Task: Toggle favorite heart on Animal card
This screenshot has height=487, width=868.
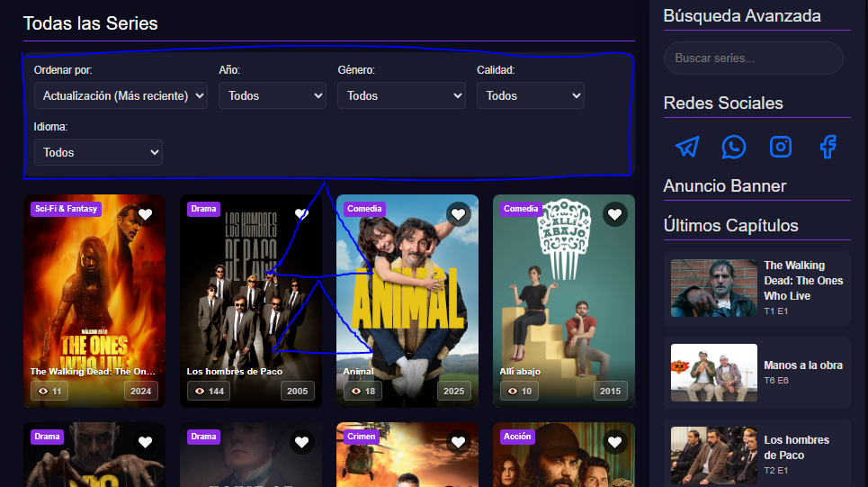Action: pyautogui.click(x=459, y=214)
